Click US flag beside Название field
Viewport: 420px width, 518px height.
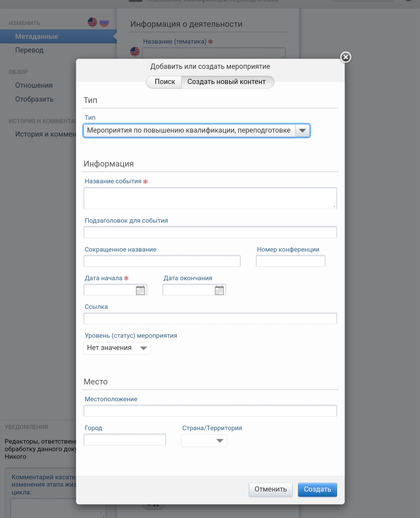point(135,51)
